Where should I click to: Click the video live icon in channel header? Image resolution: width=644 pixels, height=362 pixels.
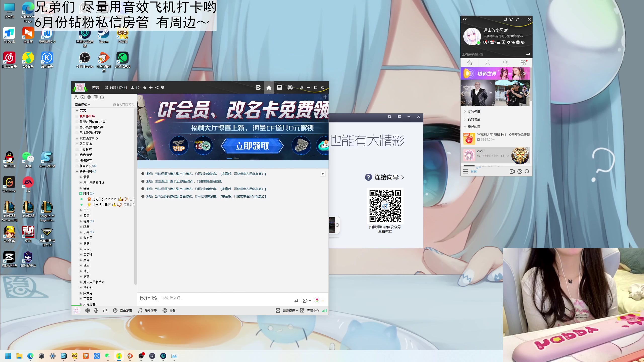click(258, 87)
